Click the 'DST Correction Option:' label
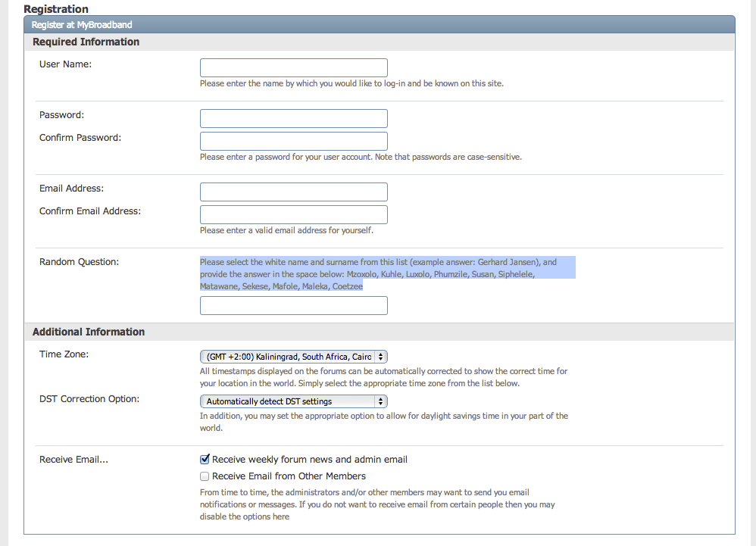Viewport: 756px width, 546px height. [89, 399]
